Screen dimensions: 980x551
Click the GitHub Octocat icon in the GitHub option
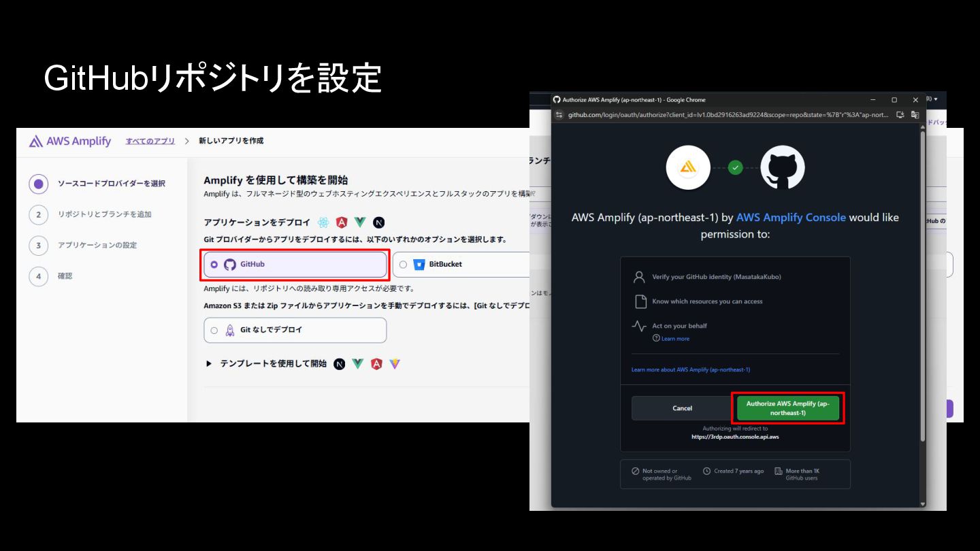click(230, 265)
